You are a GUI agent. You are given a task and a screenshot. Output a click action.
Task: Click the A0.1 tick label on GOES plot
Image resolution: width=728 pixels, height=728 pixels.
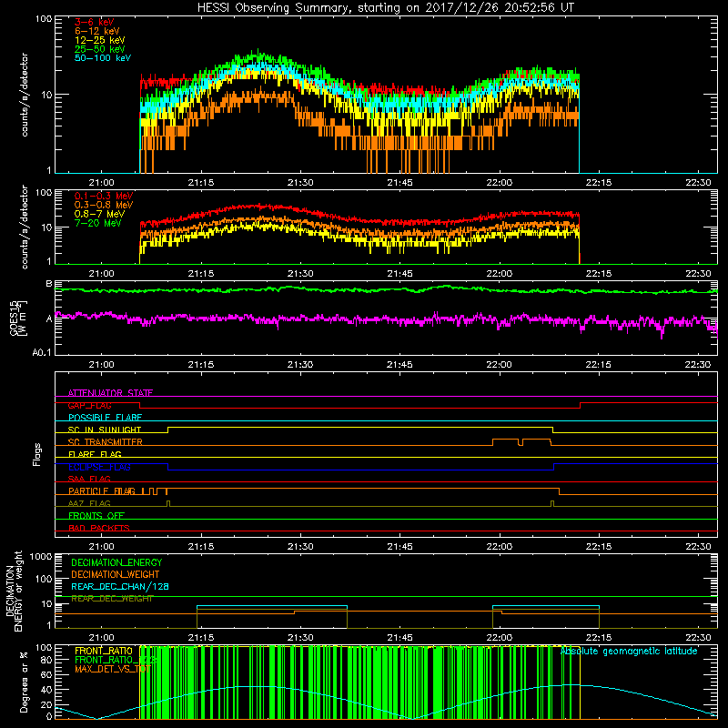[41, 353]
